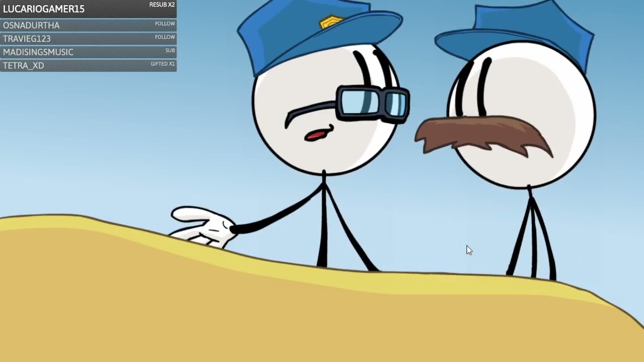Viewport: 644px width, 362px height.
Task: Click the MADISINGSMUSIC subscriber name
Action: (x=38, y=52)
